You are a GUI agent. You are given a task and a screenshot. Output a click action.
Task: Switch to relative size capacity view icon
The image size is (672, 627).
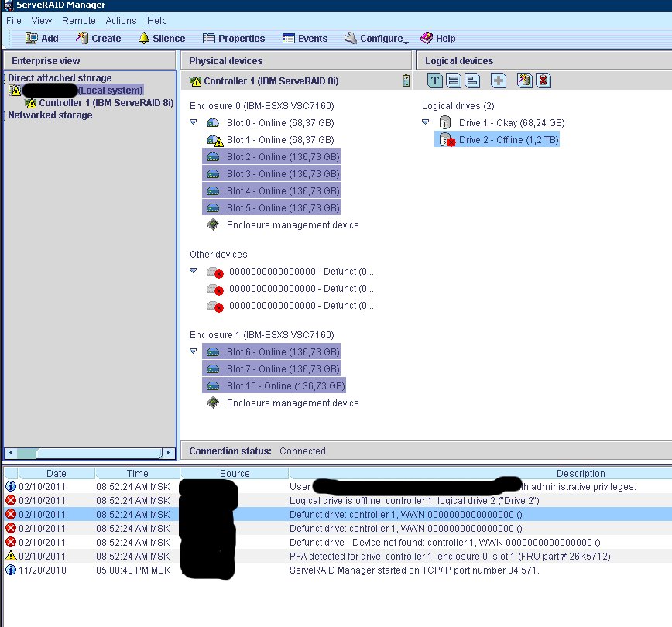[471, 81]
